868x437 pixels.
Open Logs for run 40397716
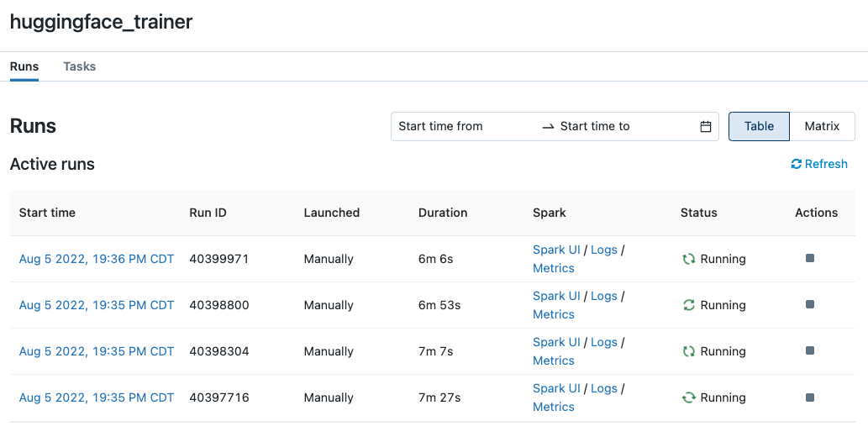point(604,388)
